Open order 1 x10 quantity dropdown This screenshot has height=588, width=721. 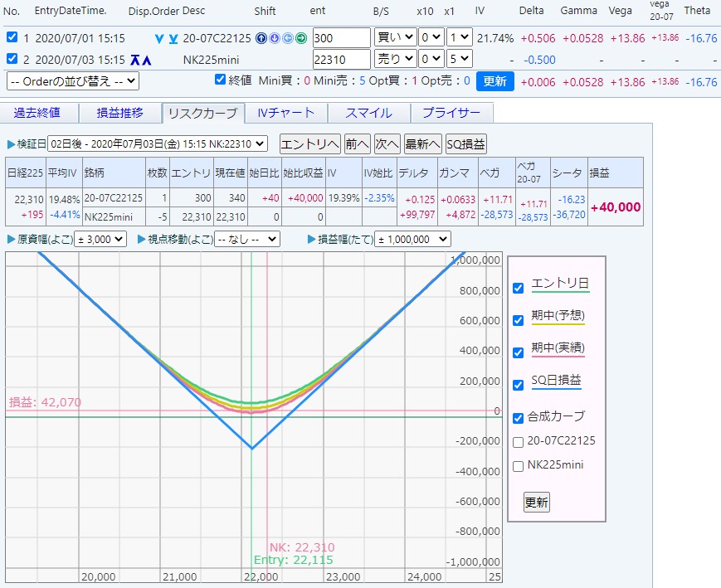point(431,37)
